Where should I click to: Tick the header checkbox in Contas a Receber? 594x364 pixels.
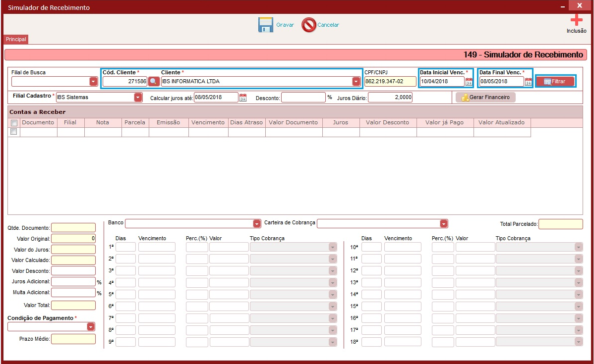[x=14, y=123]
